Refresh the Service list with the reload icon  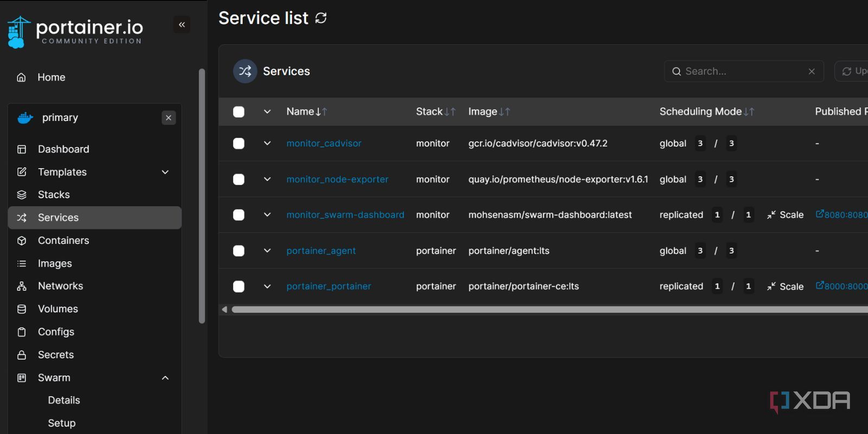tap(321, 18)
